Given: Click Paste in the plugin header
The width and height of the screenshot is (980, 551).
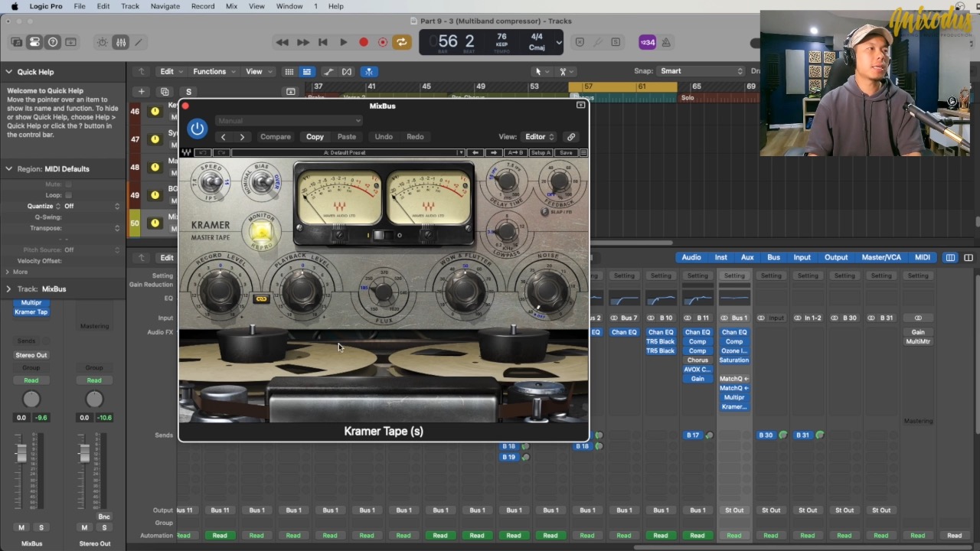Looking at the screenshot, I should tap(347, 137).
